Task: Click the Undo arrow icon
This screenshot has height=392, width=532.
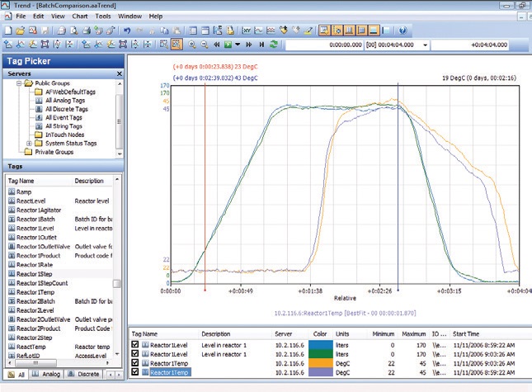Action: tap(126, 30)
